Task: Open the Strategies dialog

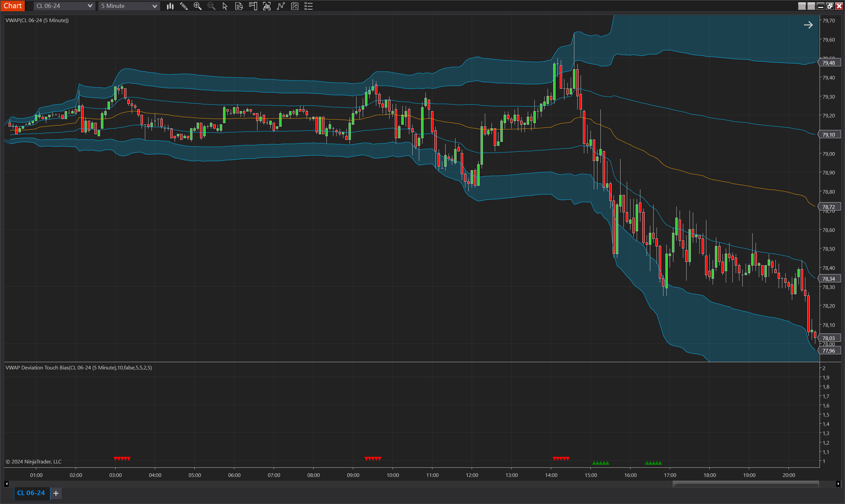Action: tap(294, 6)
